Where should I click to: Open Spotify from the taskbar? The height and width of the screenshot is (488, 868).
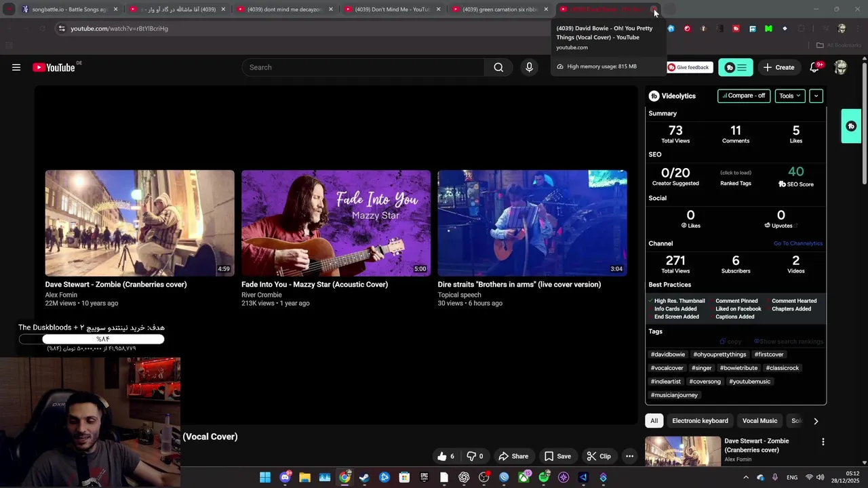544,477
